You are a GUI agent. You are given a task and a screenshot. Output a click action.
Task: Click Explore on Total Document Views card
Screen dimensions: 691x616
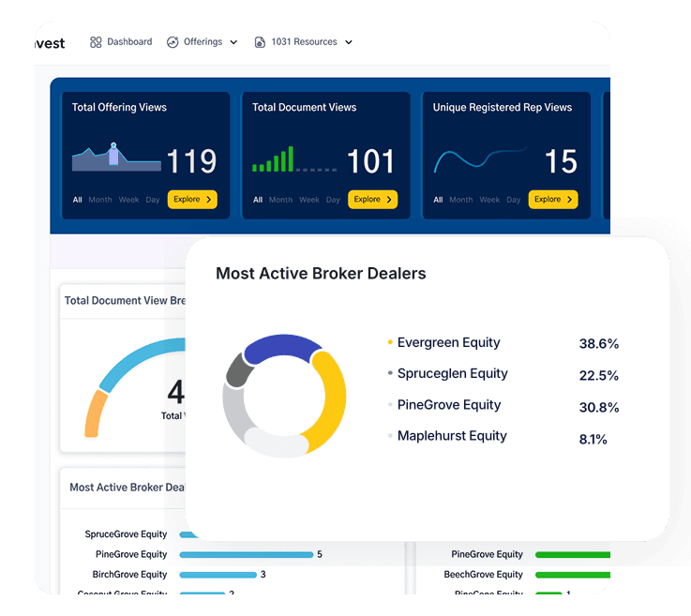point(373,199)
